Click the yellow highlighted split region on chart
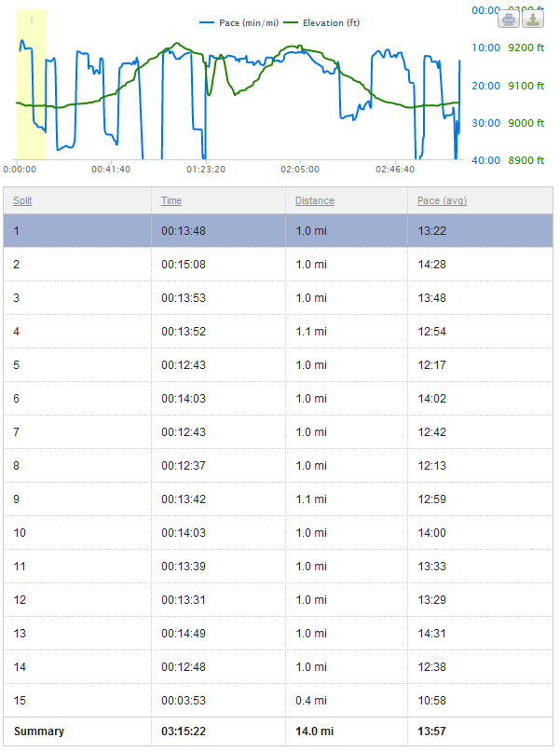560x752 pixels. pos(31,84)
